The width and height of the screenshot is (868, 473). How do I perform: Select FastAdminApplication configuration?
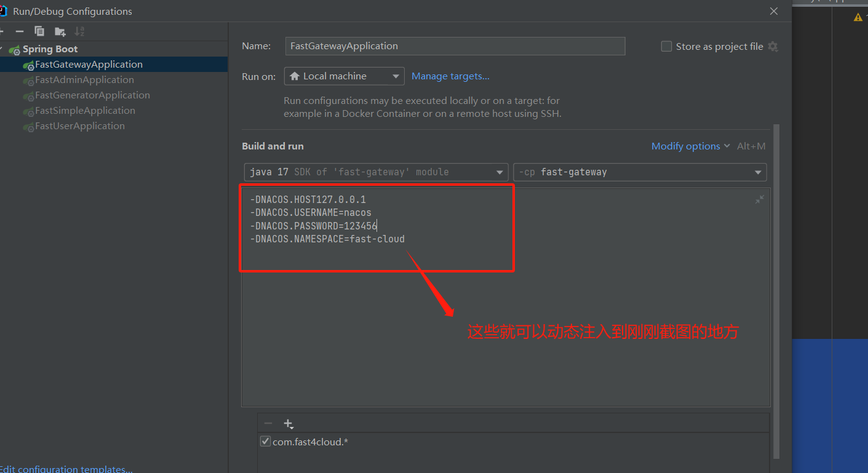coord(84,80)
